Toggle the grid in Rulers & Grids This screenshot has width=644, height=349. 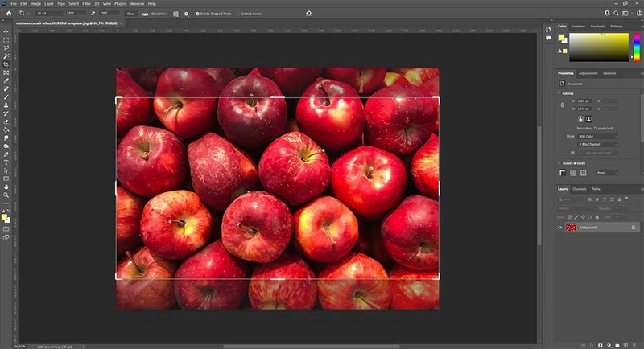pyautogui.click(x=573, y=173)
